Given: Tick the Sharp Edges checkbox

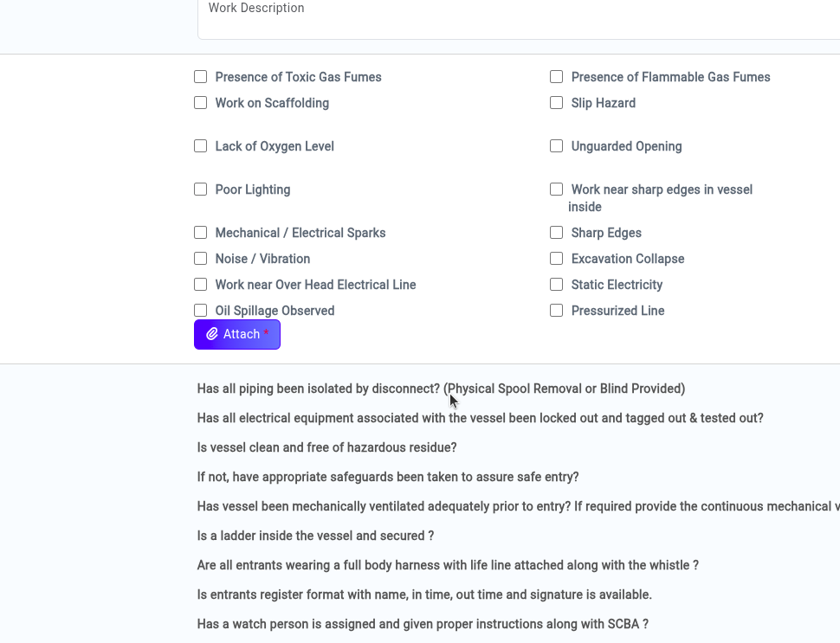Looking at the screenshot, I should pyautogui.click(x=557, y=233).
